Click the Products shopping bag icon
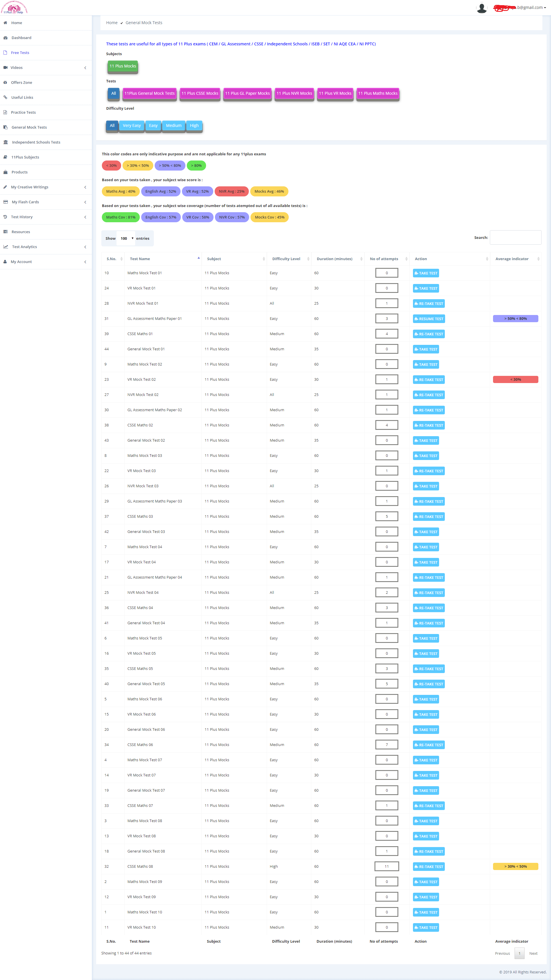Viewport: 551px width, 980px height. coord(5,172)
